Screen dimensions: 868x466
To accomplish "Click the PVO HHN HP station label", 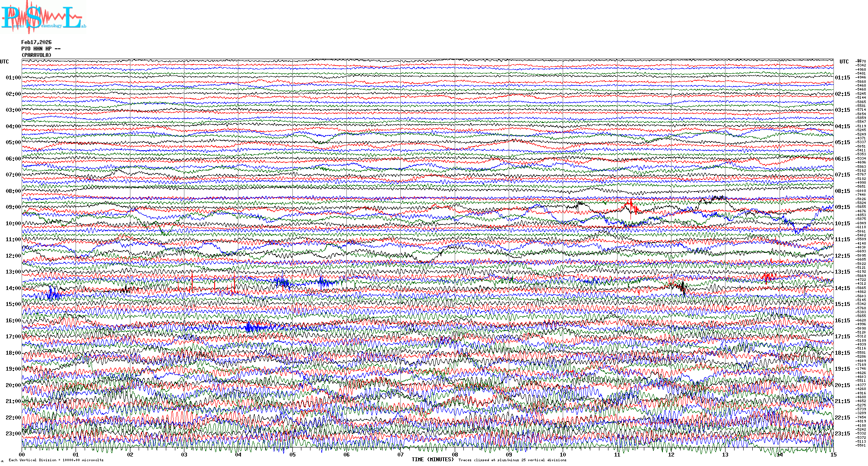I will coord(41,49).
